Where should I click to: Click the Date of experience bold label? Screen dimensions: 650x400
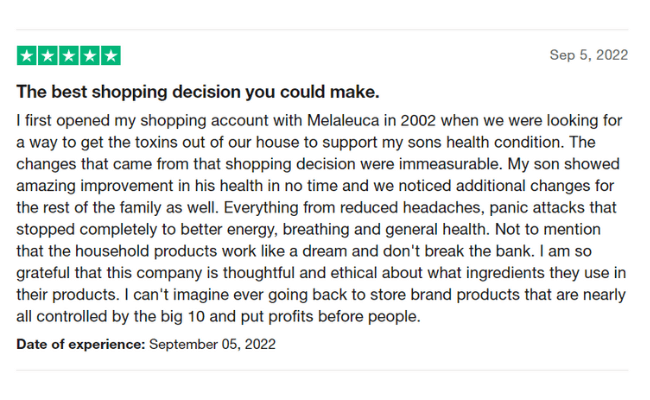pyautogui.click(x=81, y=344)
